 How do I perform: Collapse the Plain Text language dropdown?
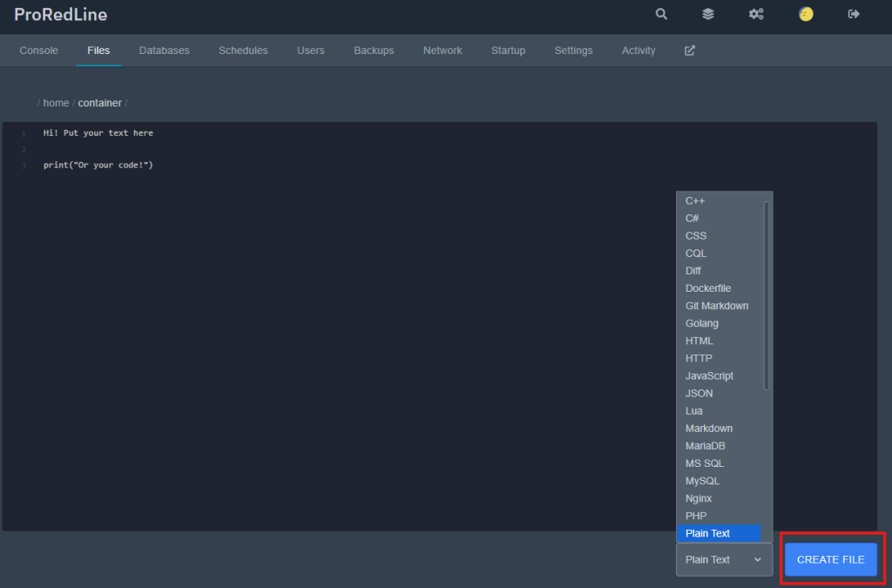(724, 559)
